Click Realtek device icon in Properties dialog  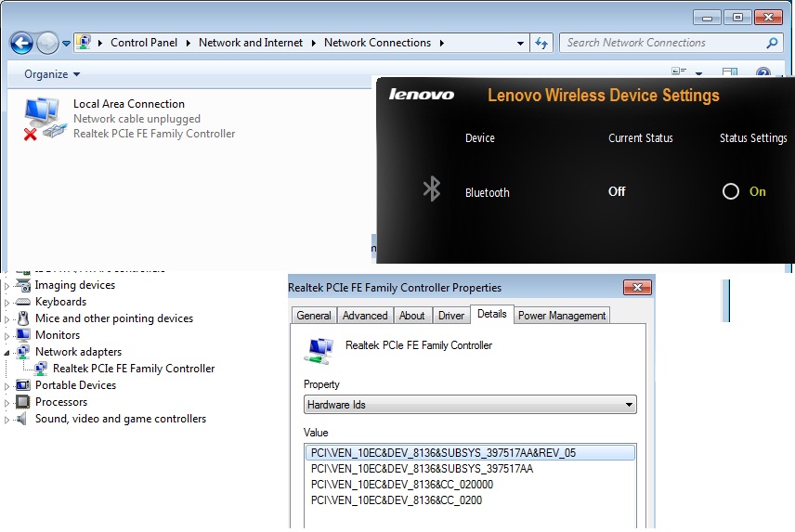(x=319, y=350)
